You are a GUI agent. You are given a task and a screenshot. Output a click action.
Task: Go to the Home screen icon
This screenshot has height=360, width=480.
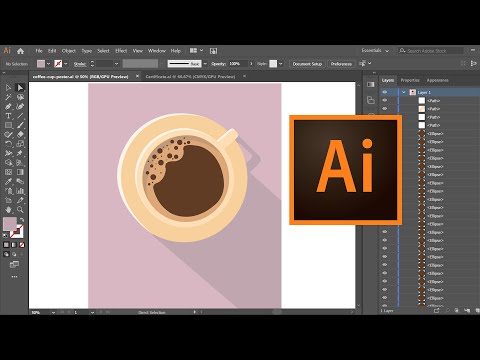20,51
